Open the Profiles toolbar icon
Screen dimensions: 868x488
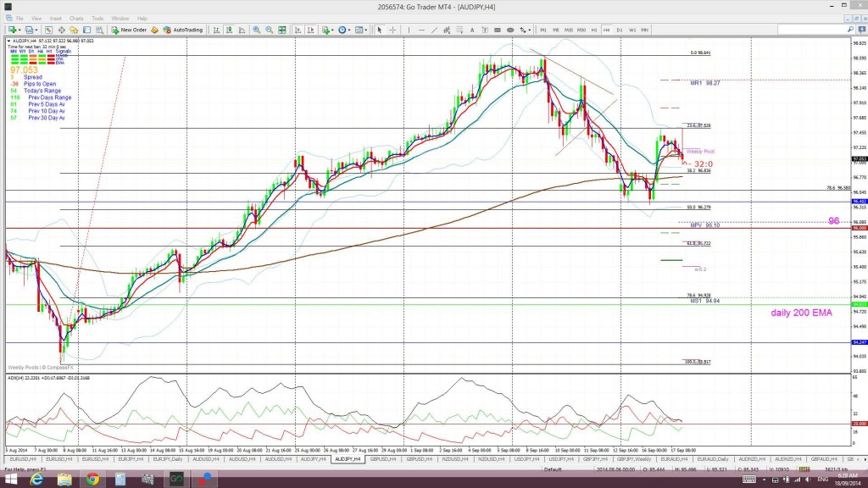(29, 30)
